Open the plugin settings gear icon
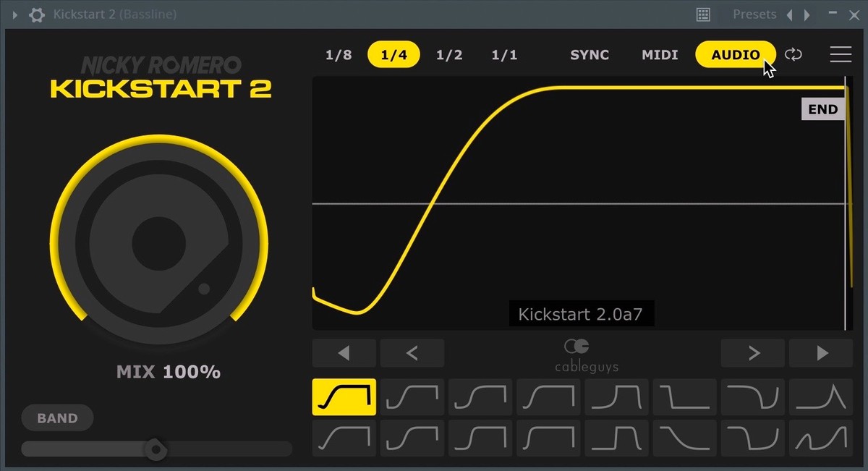This screenshot has width=868, height=471. click(36, 14)
